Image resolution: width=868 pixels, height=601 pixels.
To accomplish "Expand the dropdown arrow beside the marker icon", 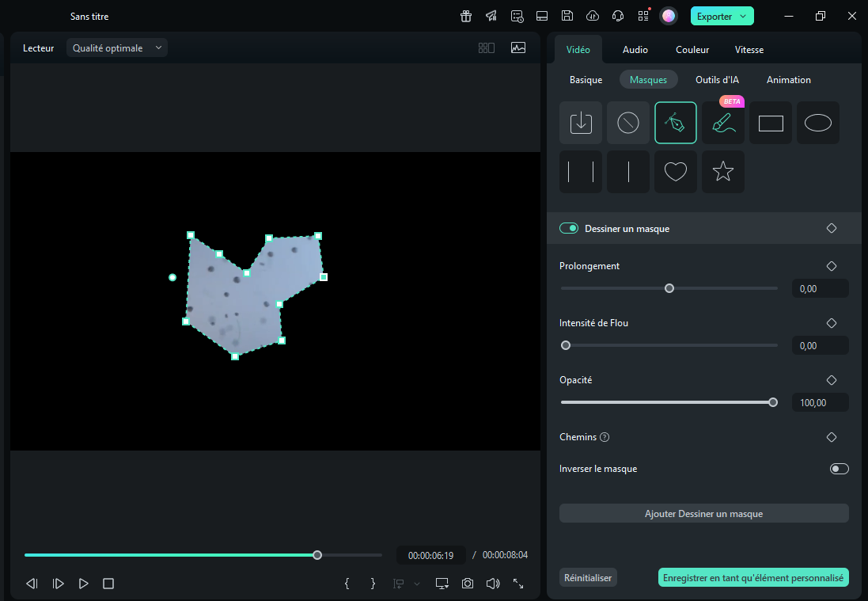I will [x=417, y=584].
